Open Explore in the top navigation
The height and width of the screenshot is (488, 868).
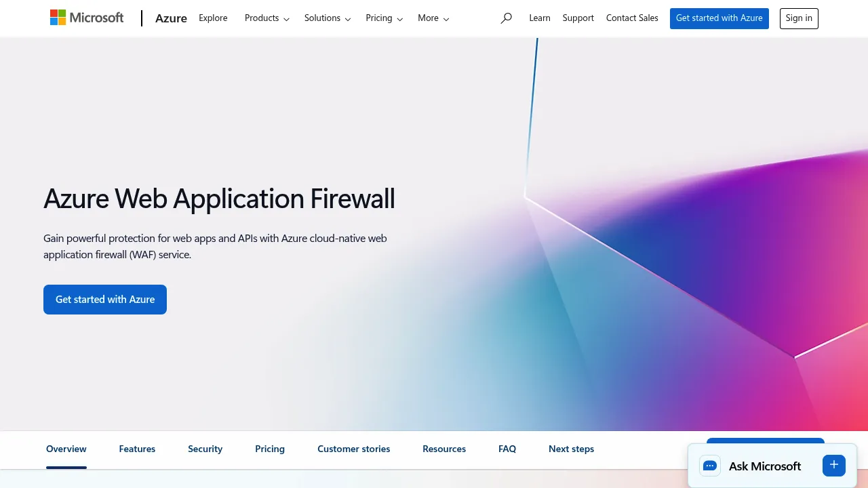(x=213, y=18)
